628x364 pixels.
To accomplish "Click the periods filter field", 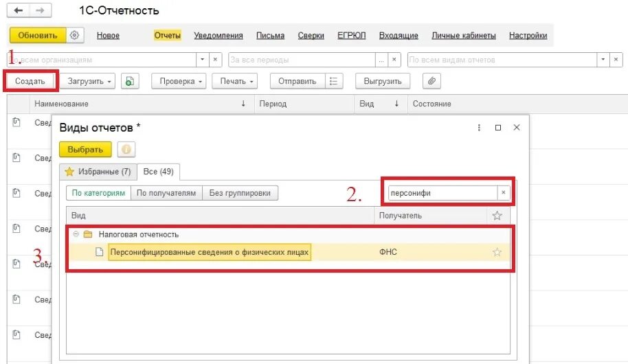I will click(x=302, y=60).
